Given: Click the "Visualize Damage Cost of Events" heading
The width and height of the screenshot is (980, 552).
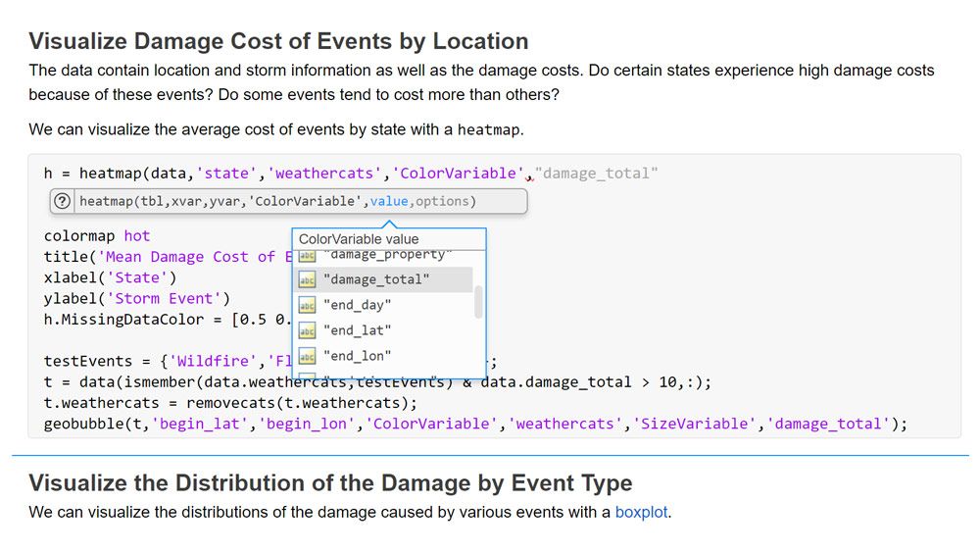Looking at the screenshot, I should click(x=278, y=41).
